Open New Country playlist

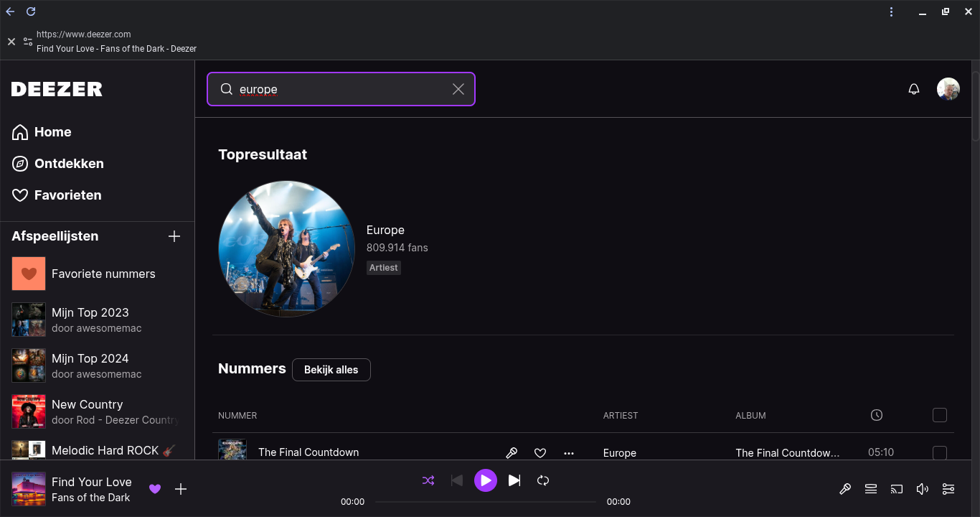(97, 411)
